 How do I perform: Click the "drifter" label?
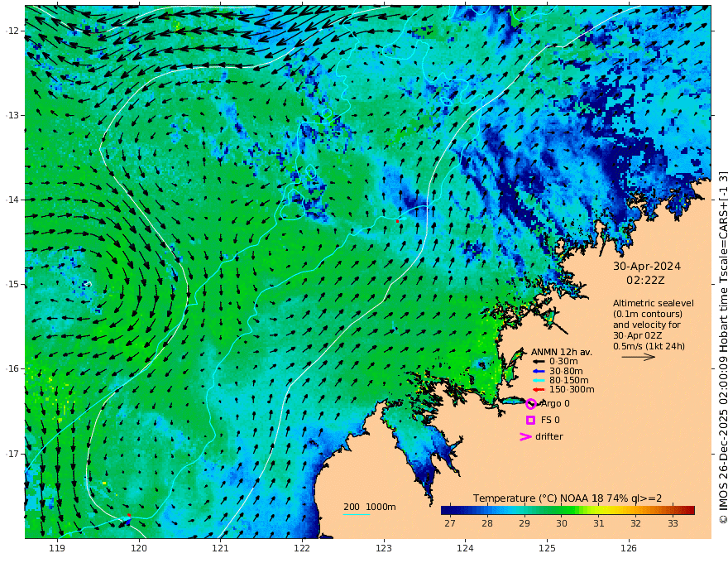pos(548,436)
